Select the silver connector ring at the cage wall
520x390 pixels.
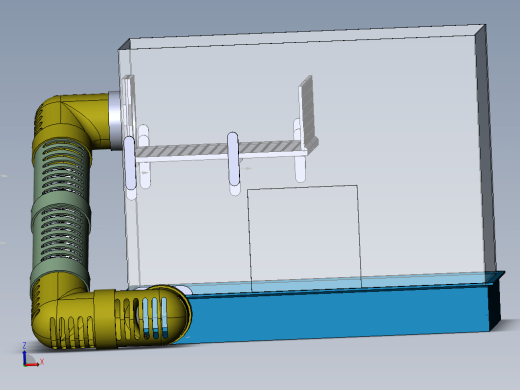click(x=114, y=121)
